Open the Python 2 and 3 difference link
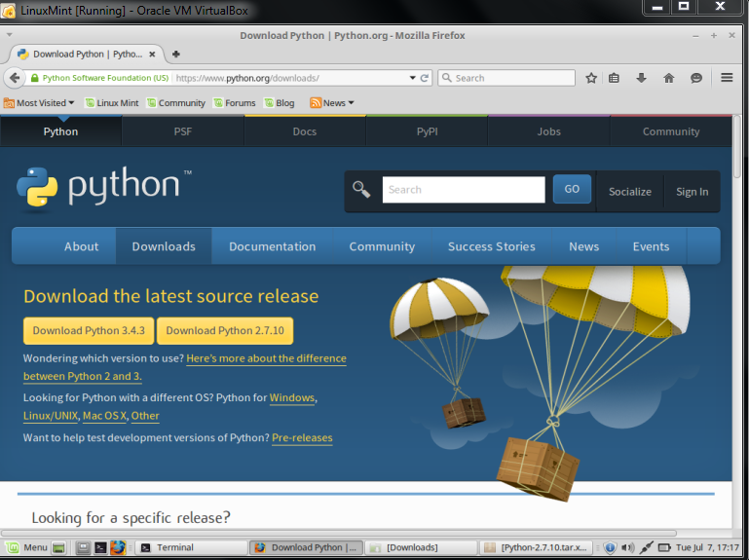749x560 pixels. (x=266, y=358)
